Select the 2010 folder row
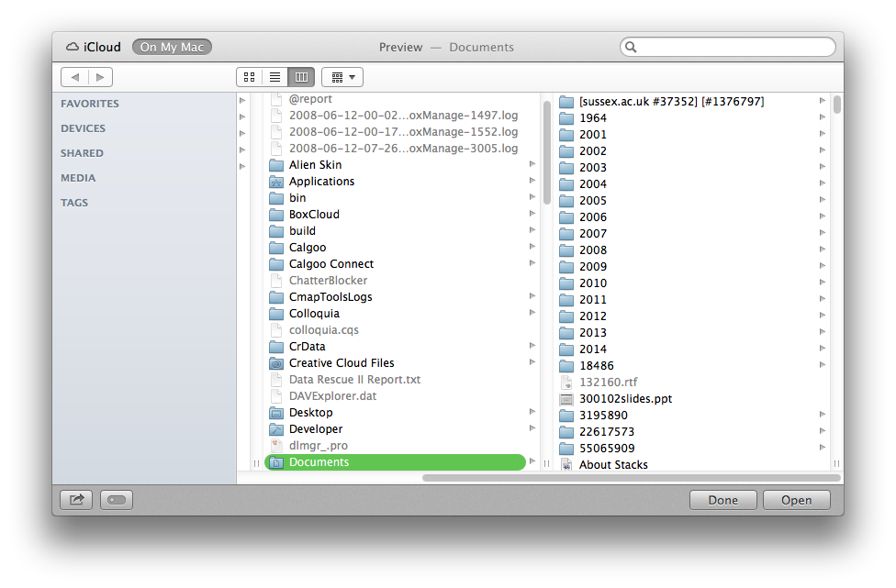 coord(692,283)
